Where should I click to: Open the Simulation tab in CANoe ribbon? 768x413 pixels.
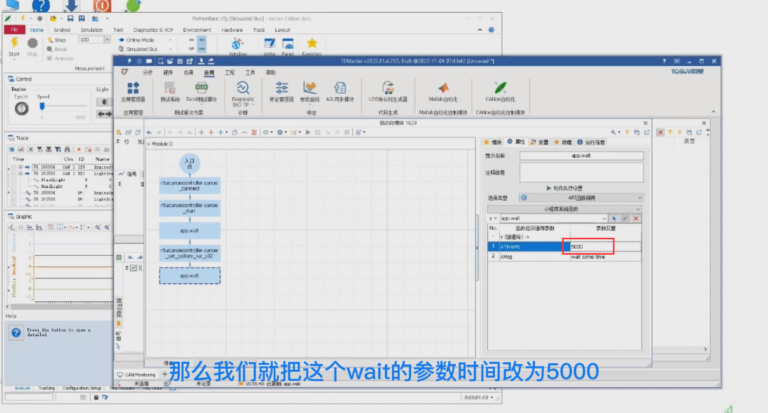tap(92, 30)
